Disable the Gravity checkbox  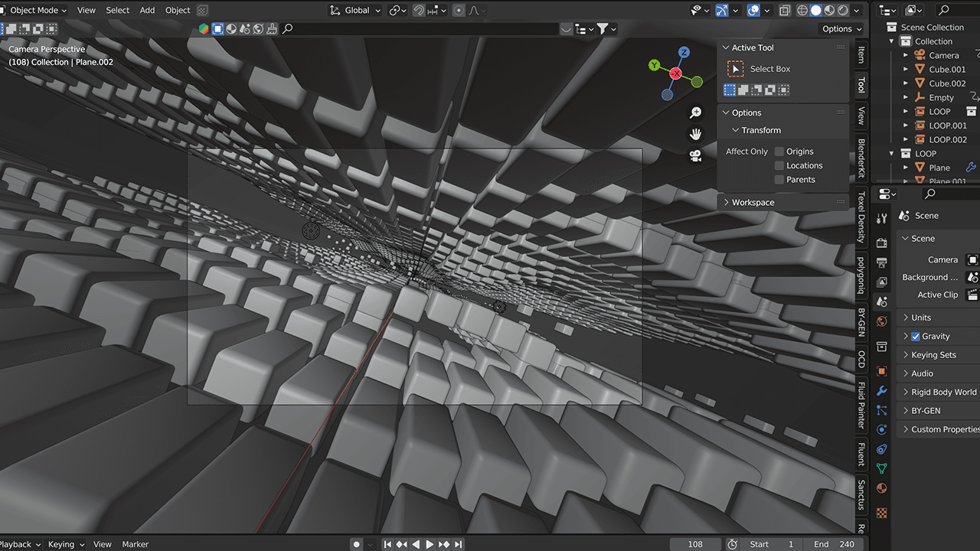coord(916,336)
